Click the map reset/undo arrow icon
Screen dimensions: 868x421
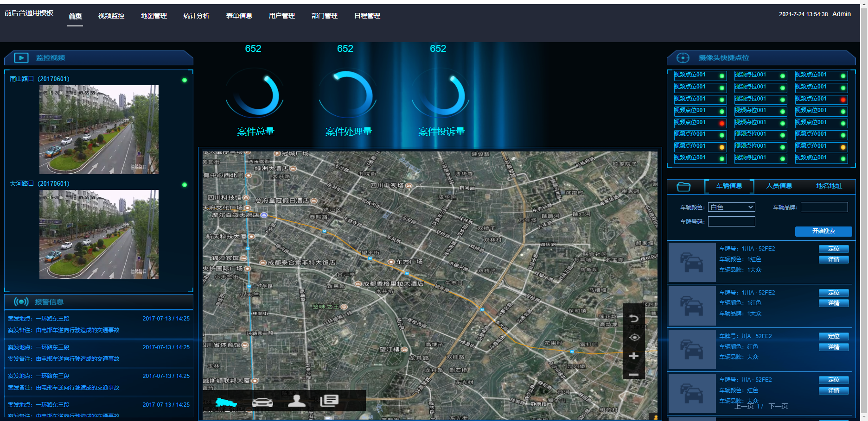(634, 318)
